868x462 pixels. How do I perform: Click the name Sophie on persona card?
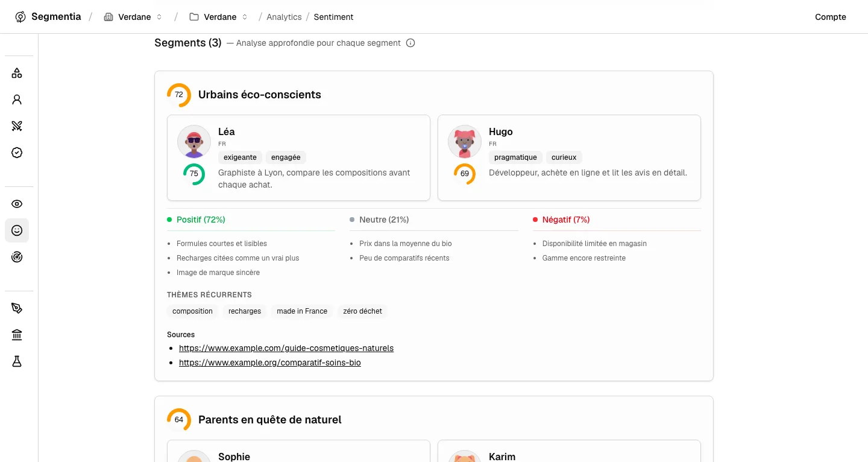234,457
